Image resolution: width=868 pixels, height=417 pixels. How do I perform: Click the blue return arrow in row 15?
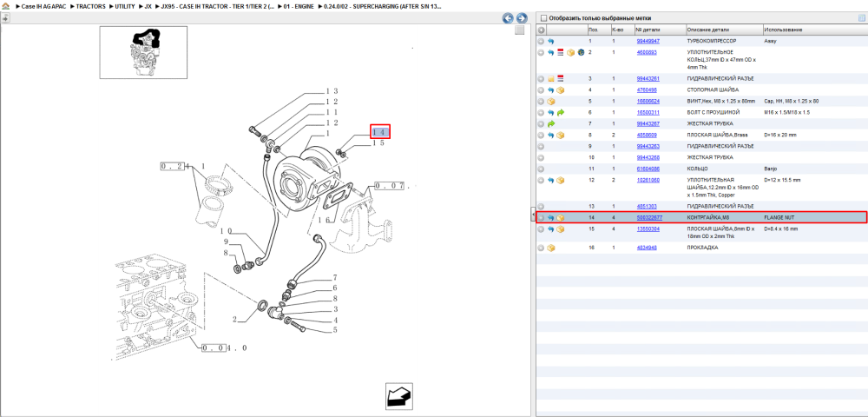point(551,228)
